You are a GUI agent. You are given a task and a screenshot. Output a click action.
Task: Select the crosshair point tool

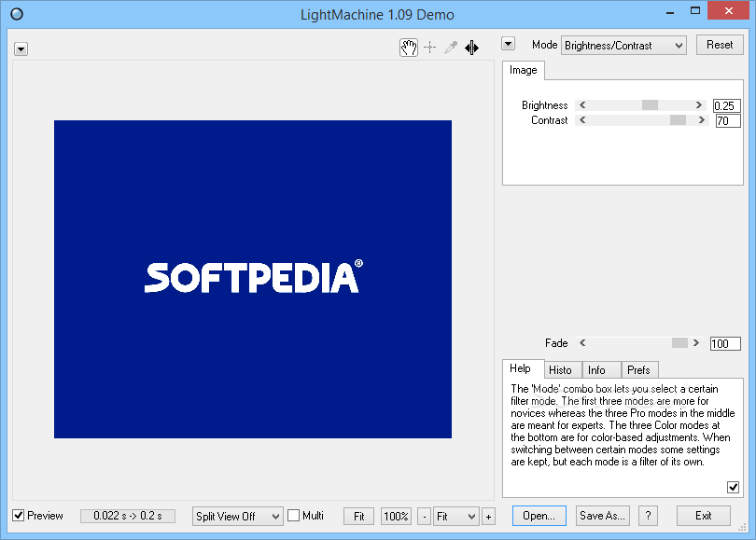click(429, 48)
